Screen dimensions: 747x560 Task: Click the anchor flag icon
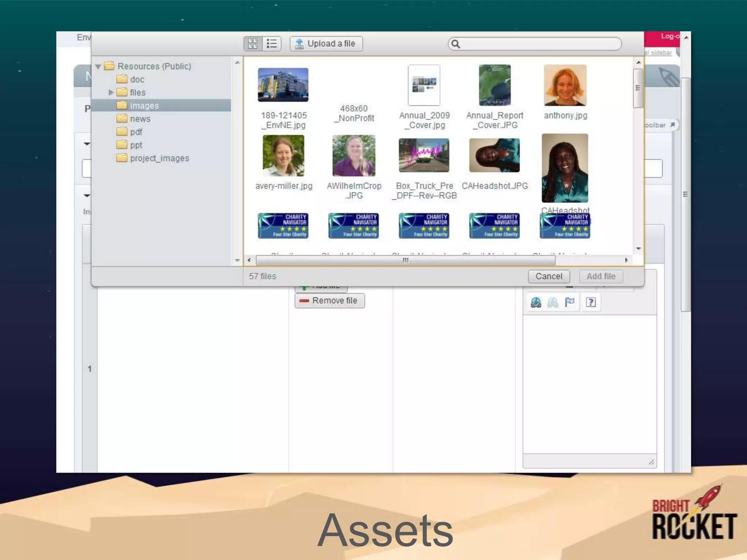click(569, 302)
